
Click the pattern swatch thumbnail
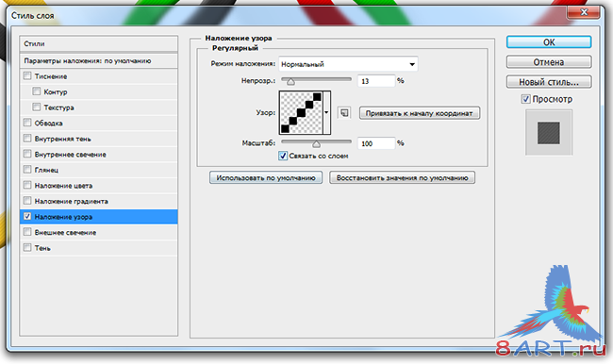click(x=301, y=112)
